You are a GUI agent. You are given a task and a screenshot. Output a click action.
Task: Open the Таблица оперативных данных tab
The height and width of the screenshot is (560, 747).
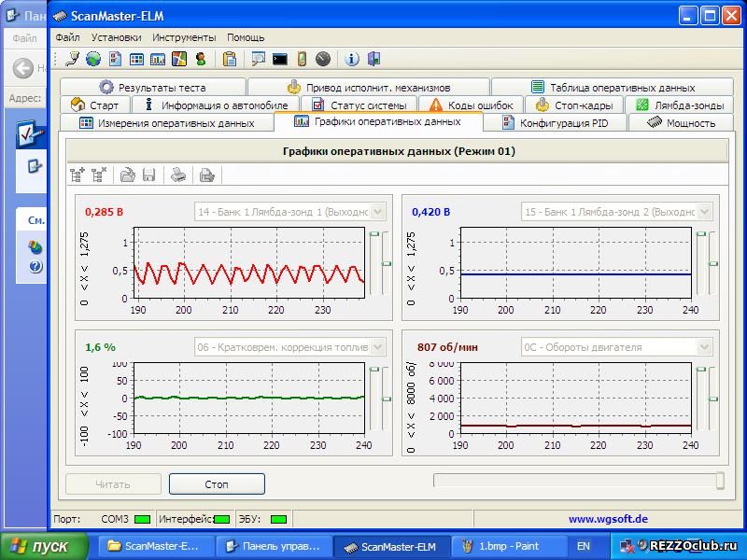[613, 87]
